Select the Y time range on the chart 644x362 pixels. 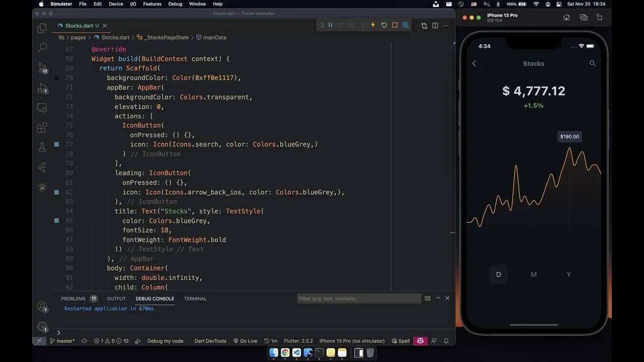tap(569, 275)
